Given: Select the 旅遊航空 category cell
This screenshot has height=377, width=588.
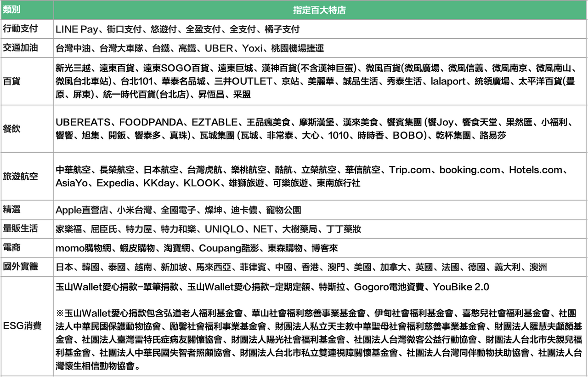Looking at the screenshot, I should click(x=27, y=176).
